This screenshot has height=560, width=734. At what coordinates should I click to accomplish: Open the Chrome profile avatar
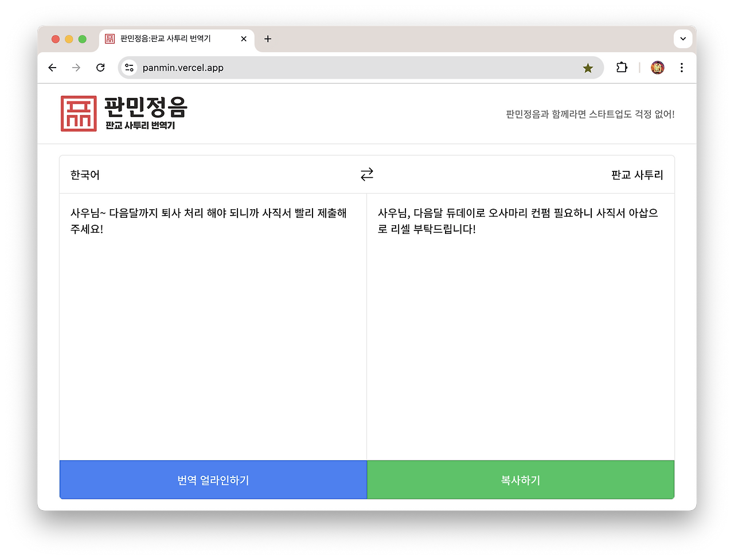pos(658,68)
